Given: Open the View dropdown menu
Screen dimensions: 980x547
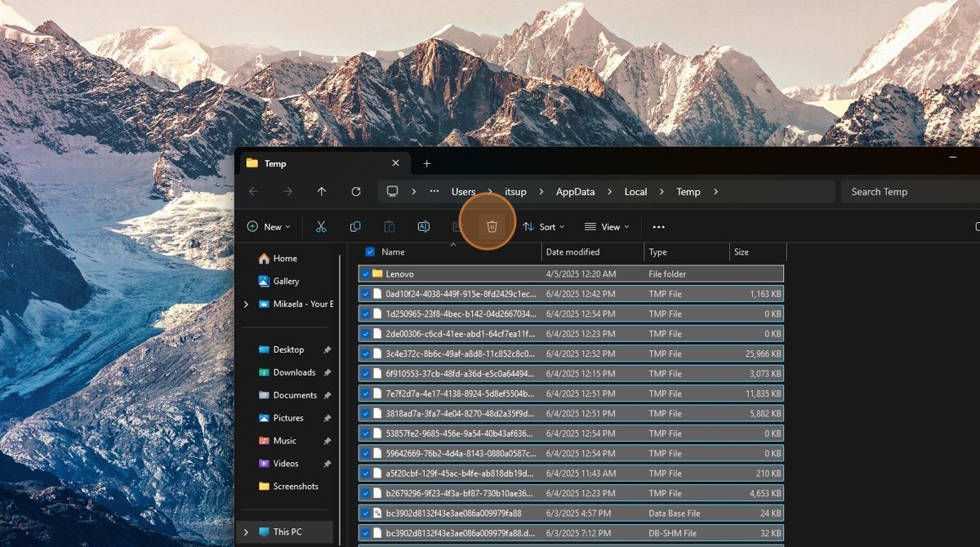Looking at the screenshot, I should 607,227.
